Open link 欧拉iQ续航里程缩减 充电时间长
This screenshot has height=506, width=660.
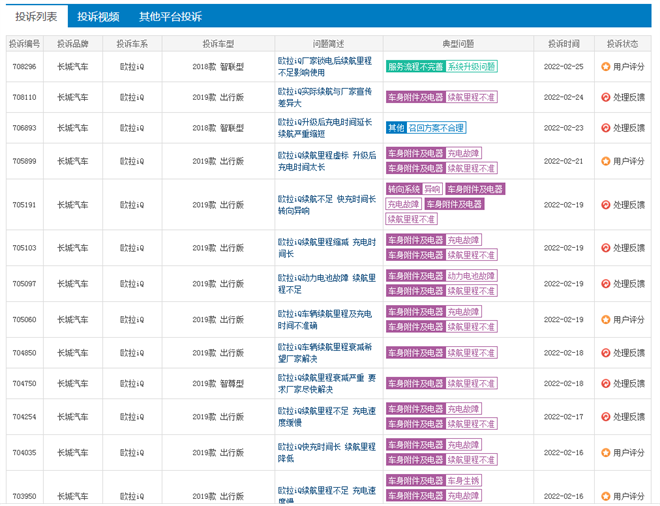[327, 248]
